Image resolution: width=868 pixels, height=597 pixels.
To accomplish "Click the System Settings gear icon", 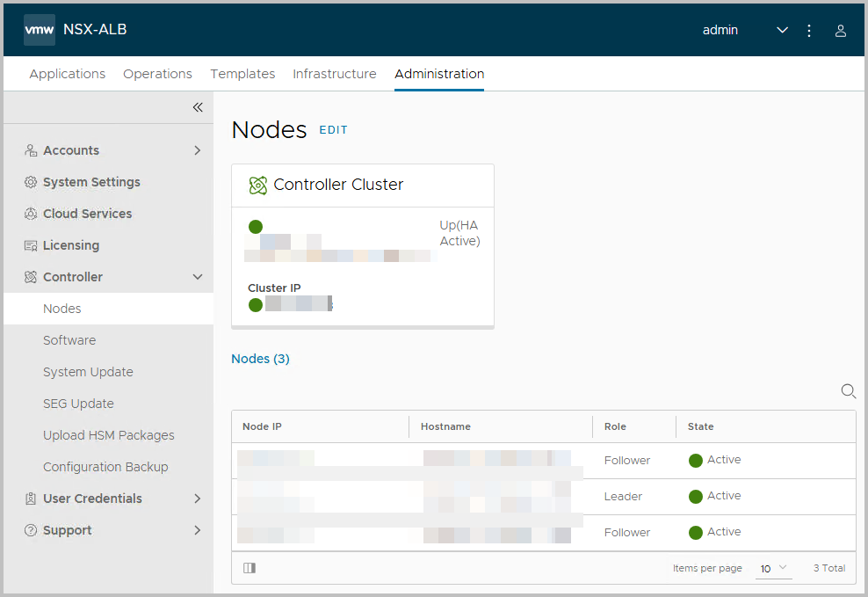I will [31, 182].
